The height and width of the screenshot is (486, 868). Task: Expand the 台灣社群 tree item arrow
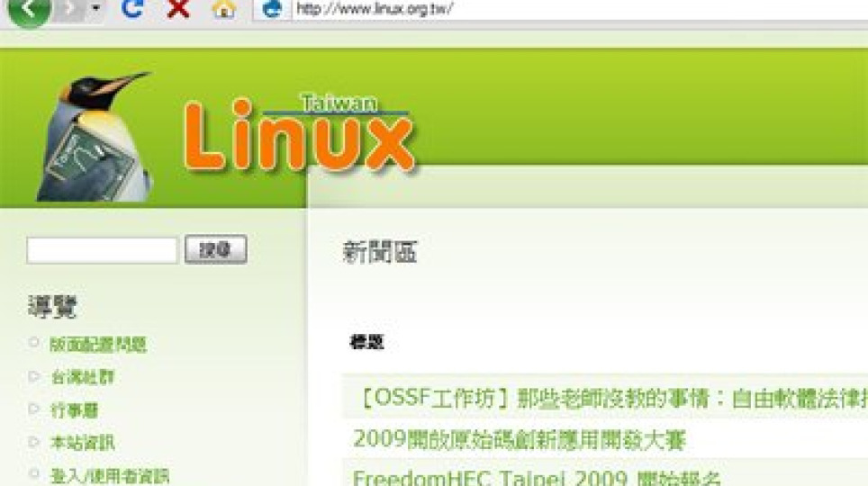34,376
